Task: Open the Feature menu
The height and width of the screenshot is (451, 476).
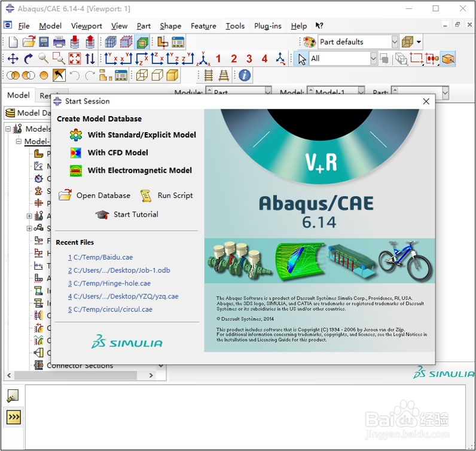Action: (203, 26)
